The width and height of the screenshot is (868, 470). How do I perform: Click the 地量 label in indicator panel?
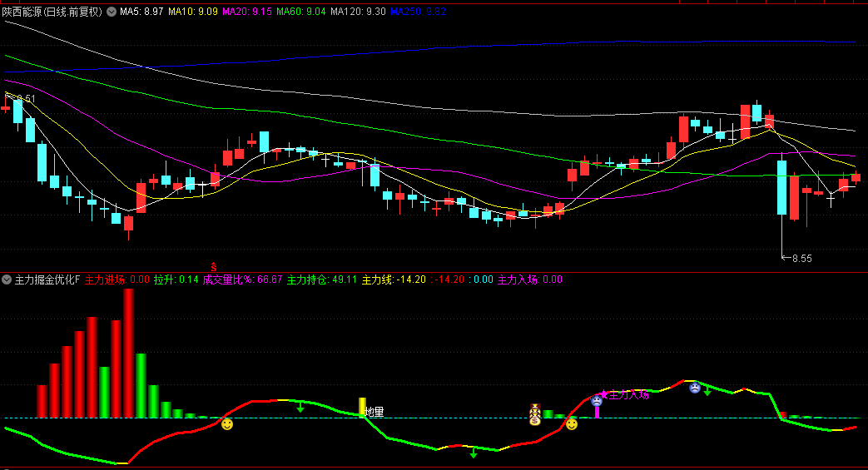(x=374, y=412)
